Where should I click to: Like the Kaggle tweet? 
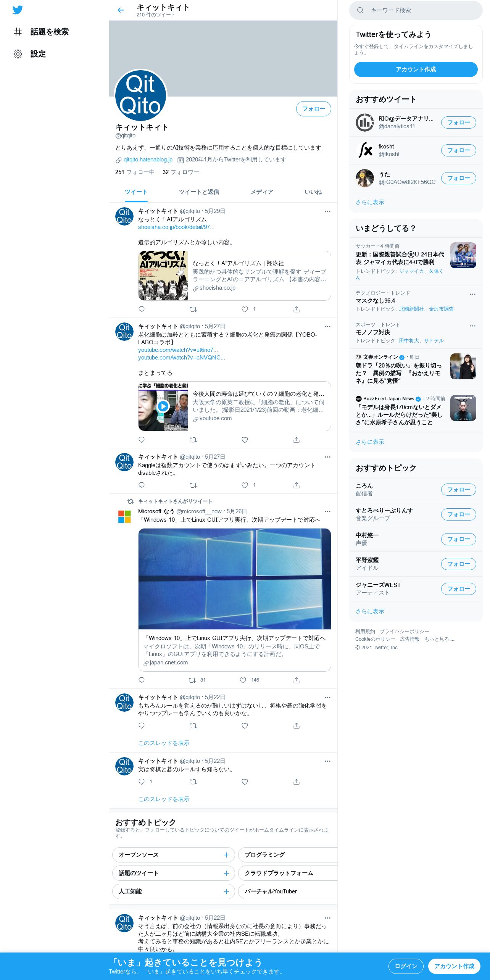click(x=245, y=485)
